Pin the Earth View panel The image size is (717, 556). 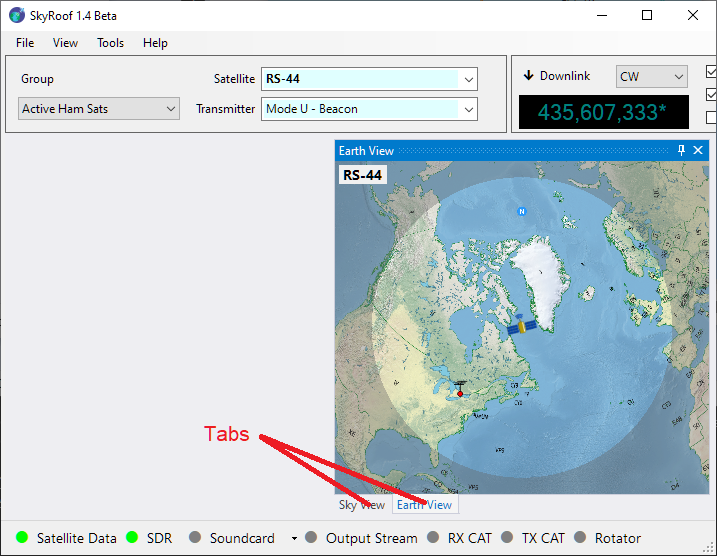[x=681, y=150]
